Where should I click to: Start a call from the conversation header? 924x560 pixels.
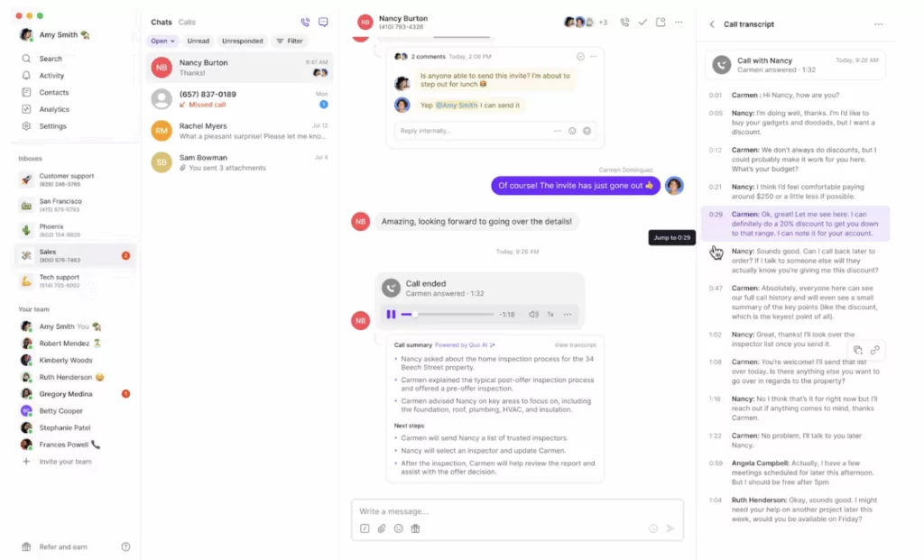click(x=624, y=23)
